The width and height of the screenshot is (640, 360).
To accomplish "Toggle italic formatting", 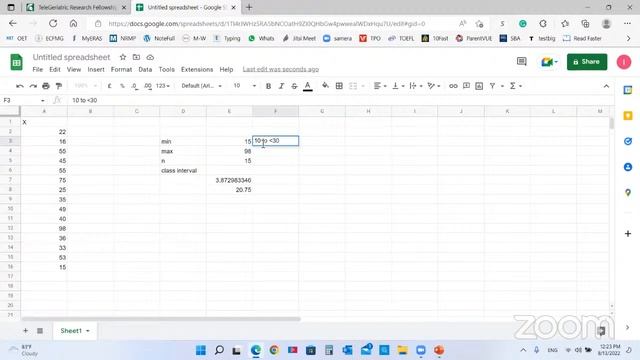I will tap(281, 86).
